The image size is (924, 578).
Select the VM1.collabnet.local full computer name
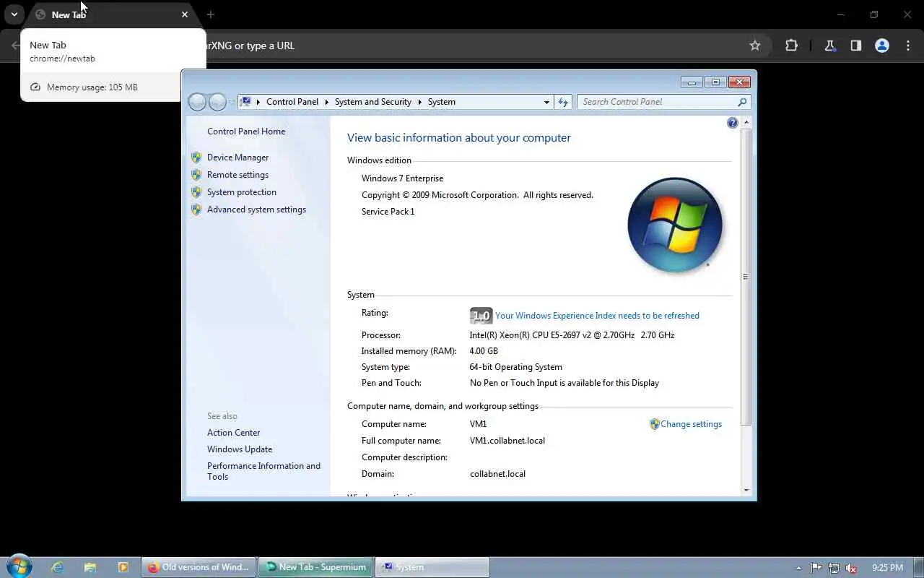[x=507, y=441]
